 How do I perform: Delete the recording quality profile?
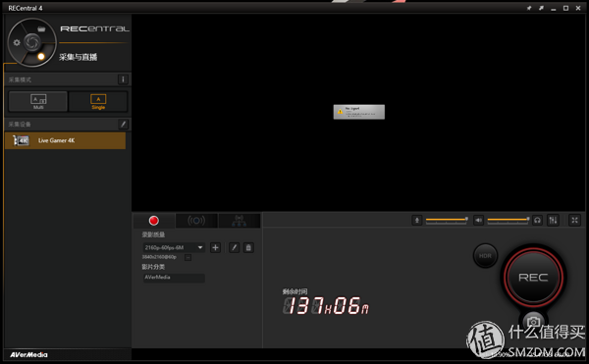coord(248,247)
